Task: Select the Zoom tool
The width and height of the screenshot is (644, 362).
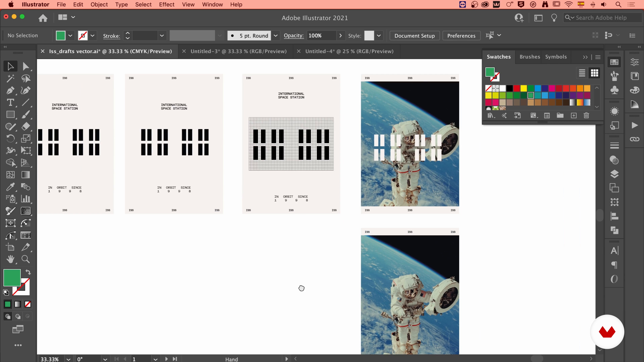Action: tap(25, 259)
